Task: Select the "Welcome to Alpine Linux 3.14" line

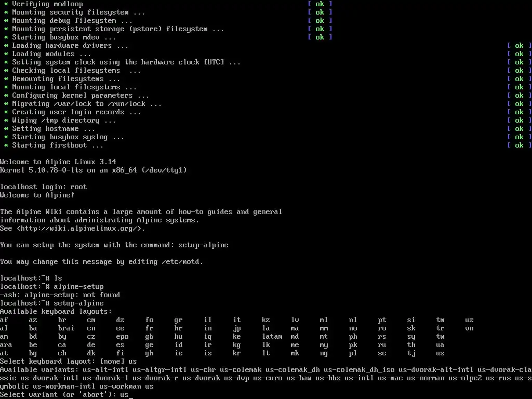Action: click(x=58, y=162)
